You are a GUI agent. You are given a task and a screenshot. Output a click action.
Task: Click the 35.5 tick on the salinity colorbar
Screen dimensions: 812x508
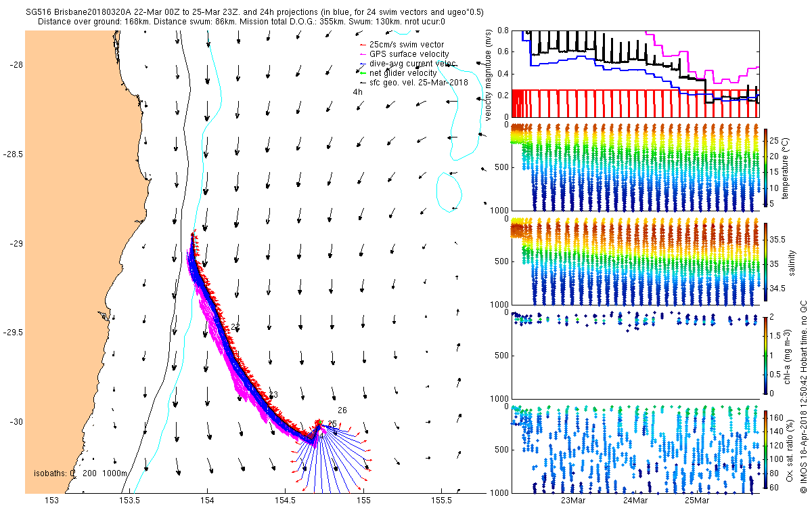pyautogui.click(x=778, y=240)
